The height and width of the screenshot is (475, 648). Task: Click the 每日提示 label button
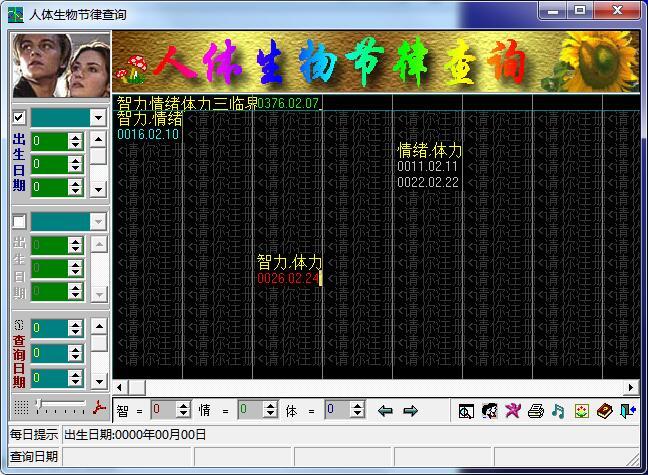(x=34, y=434)
